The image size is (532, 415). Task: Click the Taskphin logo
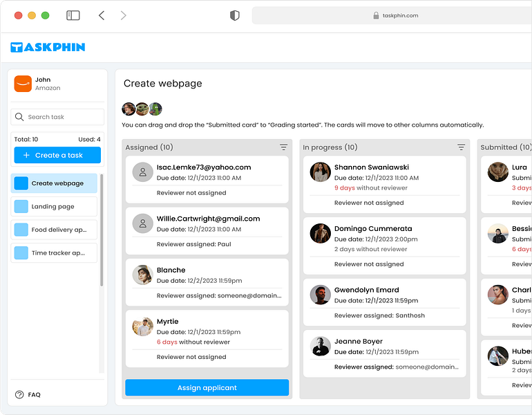(48, 47)
